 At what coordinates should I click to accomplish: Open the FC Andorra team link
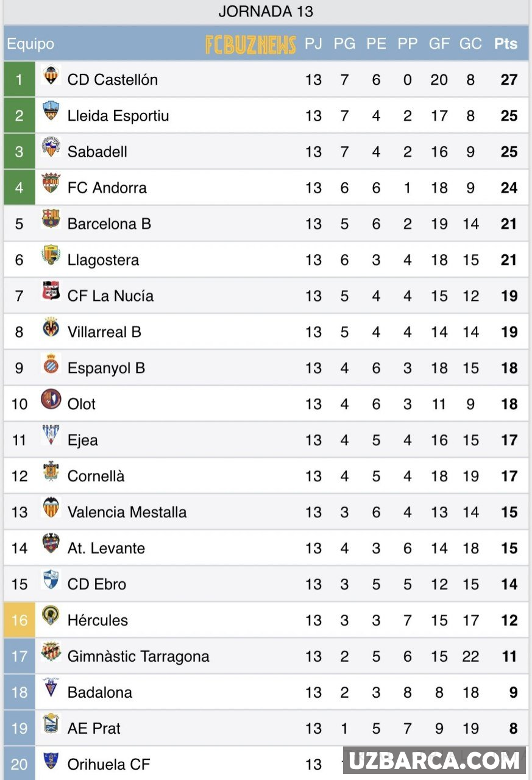tap(107, 188)
